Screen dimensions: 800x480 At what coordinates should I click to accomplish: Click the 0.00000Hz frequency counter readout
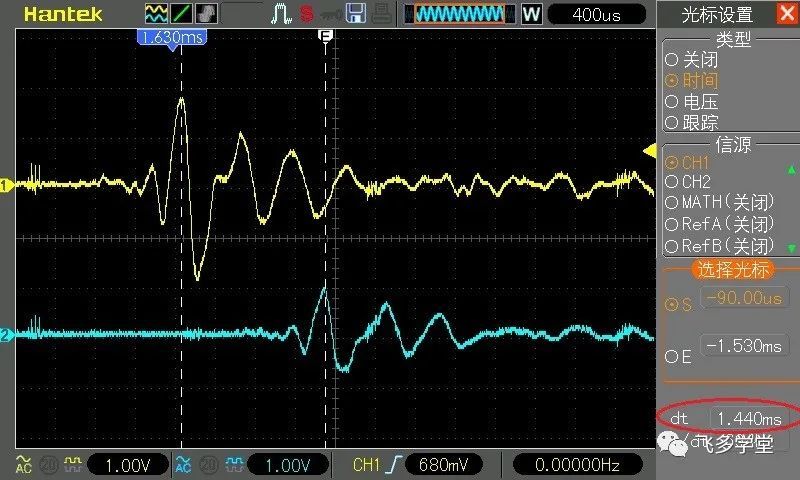(577, 465)
